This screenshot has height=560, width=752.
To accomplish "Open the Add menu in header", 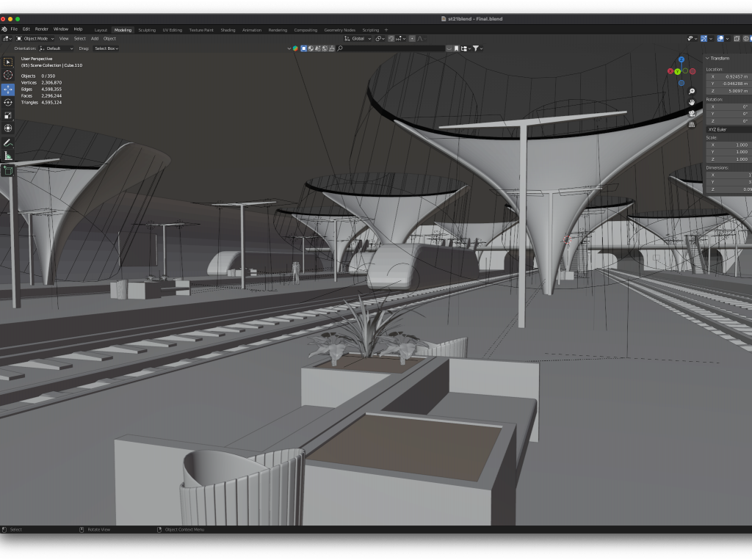I will point(95,38).
